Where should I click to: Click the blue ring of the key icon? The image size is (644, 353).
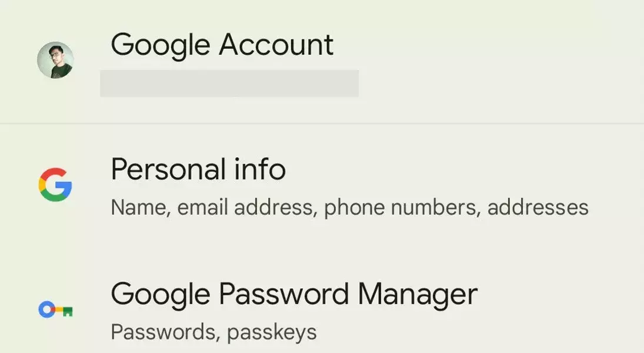(46, 309)
